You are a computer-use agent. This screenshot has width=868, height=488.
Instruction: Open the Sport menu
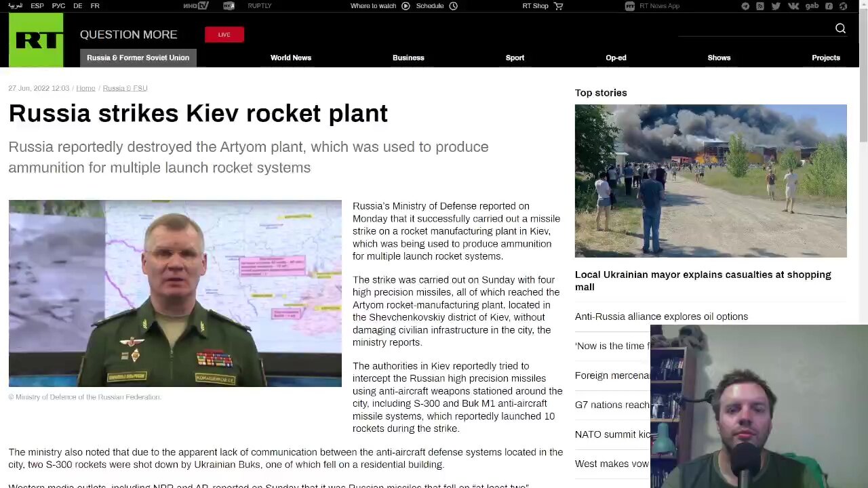pyautogui.click(x=515, y=58)
